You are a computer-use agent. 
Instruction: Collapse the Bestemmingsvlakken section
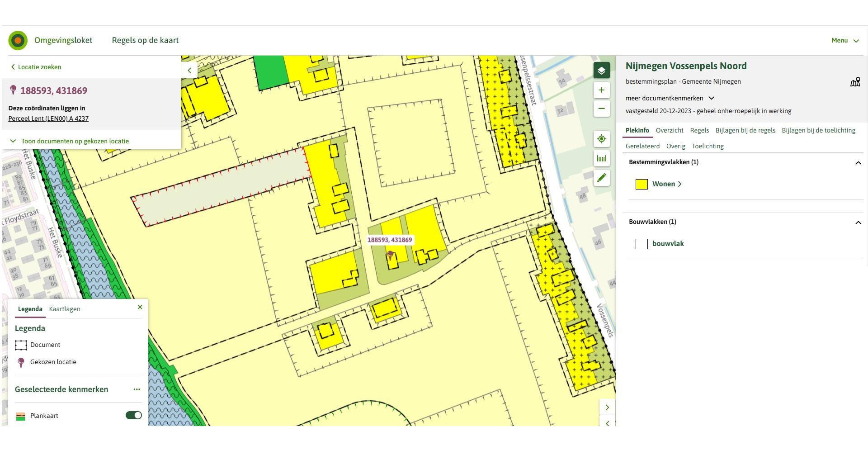tap(858, 163)
